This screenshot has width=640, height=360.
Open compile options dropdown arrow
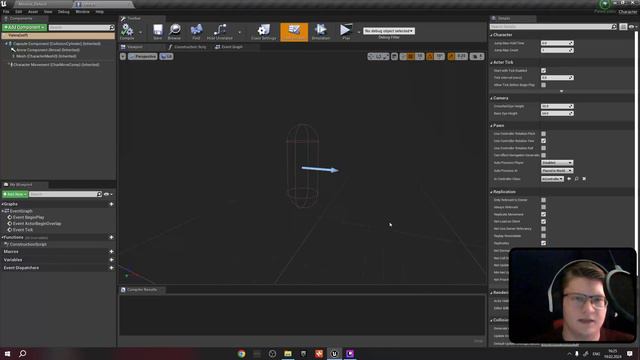click(140, 32)
